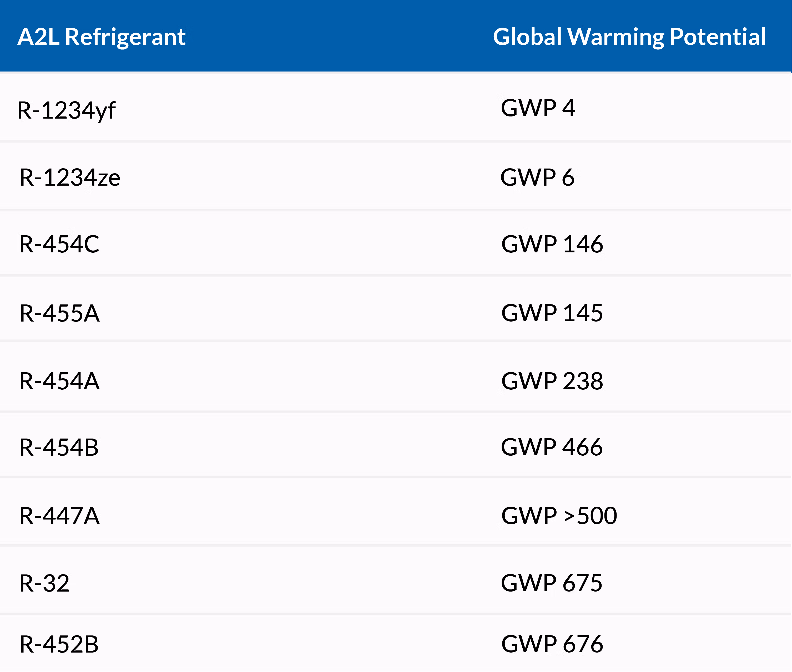Select the R-452B refrigerant entry
This screenshot has height=672, width=792.
(59, 645)
